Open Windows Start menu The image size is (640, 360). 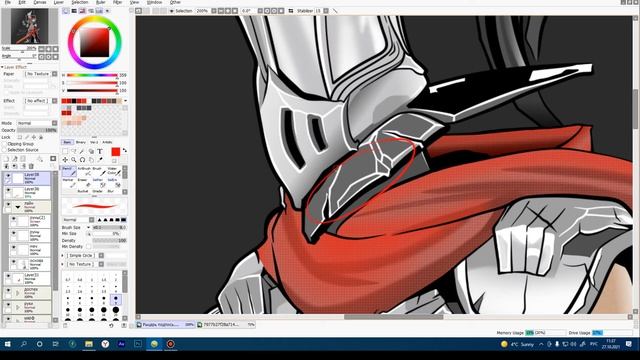click(x=7, y=344)
